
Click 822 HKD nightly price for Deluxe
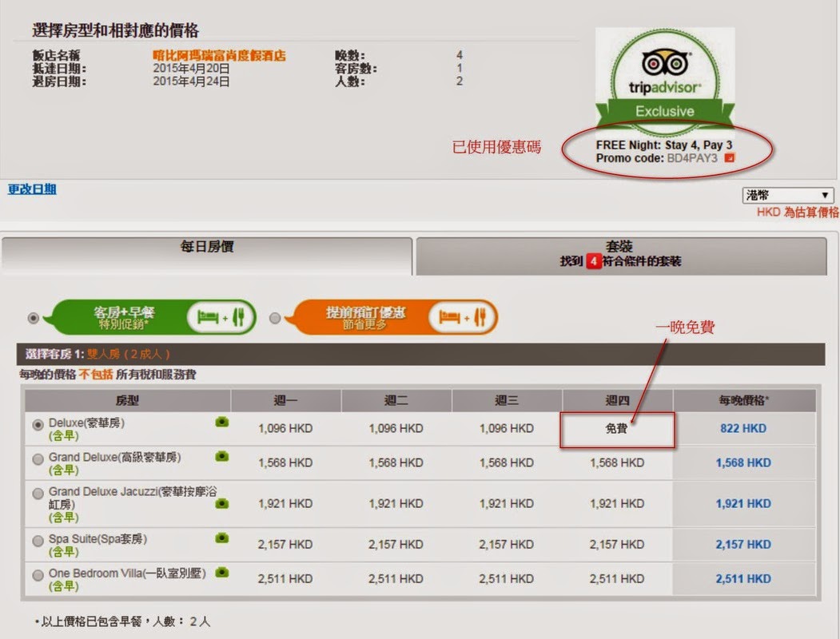point(742,428)
